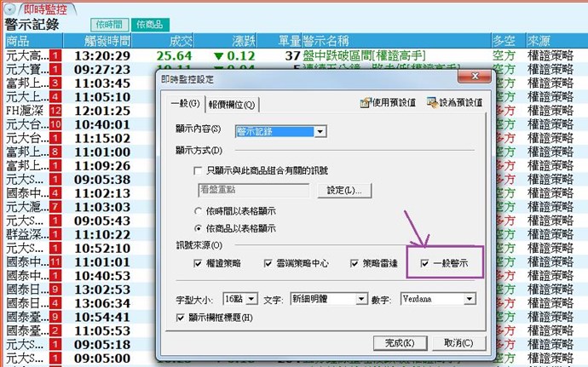Click the 依時間 view button

tap(109, 25)
